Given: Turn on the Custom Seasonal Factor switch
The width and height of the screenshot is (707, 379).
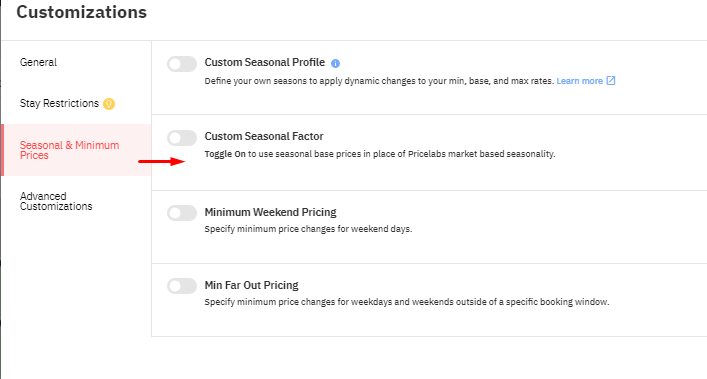Looking at the screenshot, I should [182, 138].
